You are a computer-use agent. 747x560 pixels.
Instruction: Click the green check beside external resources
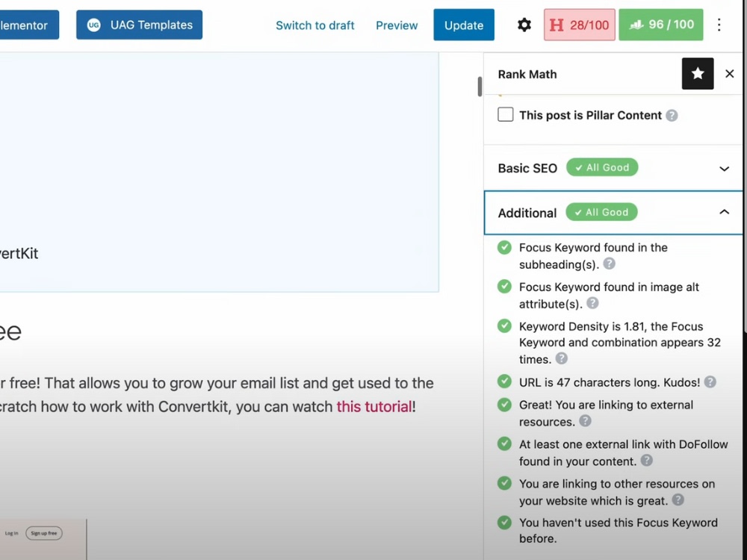[x=504, y=405]
